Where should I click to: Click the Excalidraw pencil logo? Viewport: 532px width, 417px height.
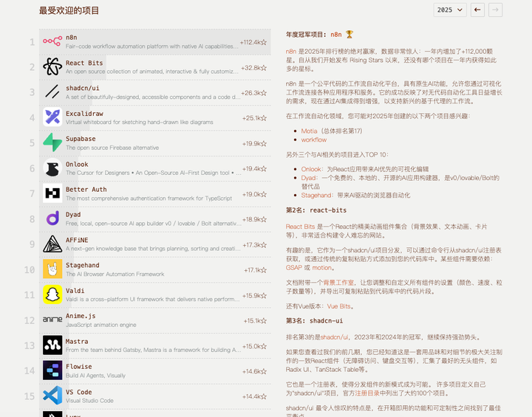pyautogui.click(x=52, y=117)
